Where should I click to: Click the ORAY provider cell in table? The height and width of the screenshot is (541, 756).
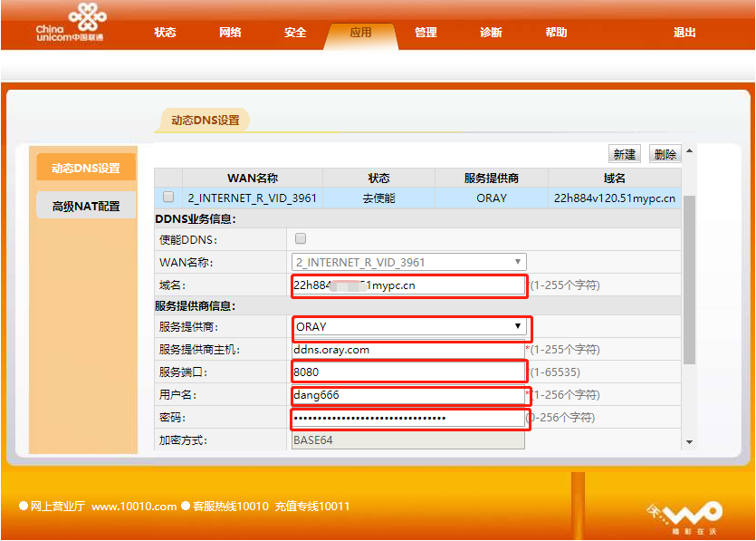[x=492, y=198]
